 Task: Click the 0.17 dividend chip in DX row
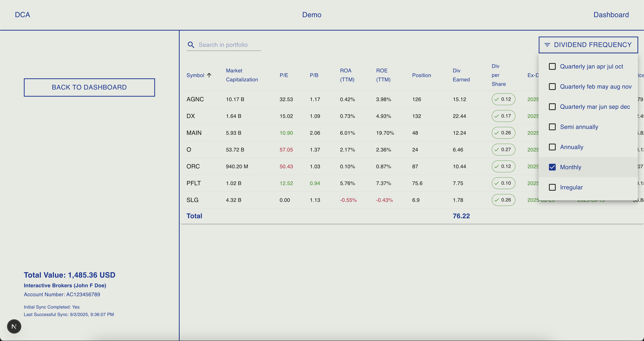503,116
